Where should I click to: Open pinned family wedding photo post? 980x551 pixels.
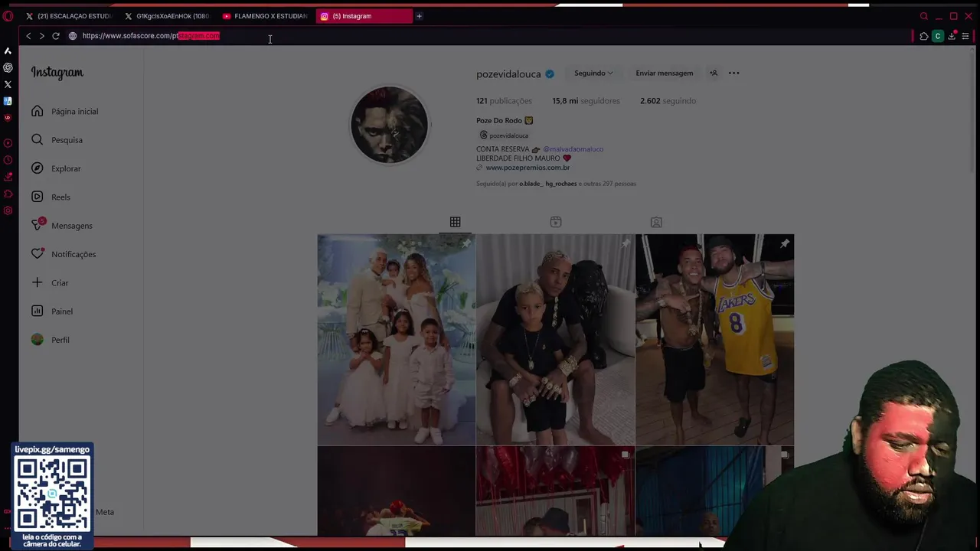(397, 340)
